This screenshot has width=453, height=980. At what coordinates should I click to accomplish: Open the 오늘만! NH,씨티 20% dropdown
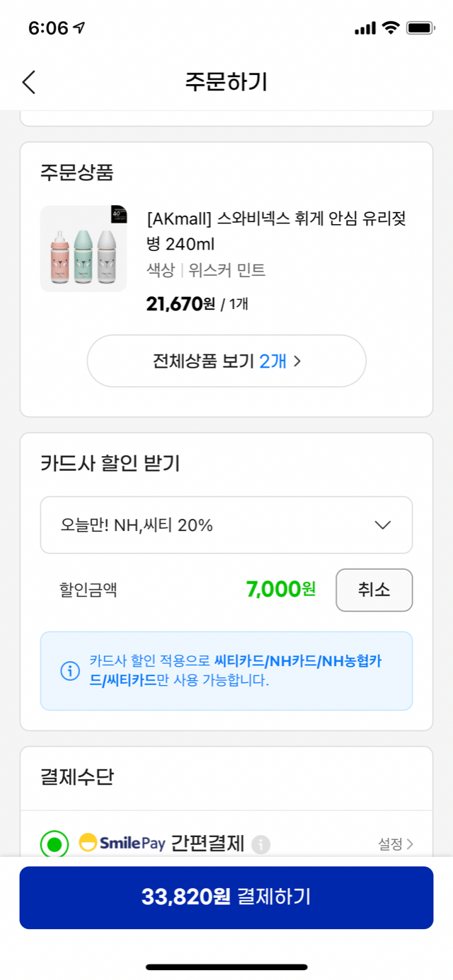[226, 525]
